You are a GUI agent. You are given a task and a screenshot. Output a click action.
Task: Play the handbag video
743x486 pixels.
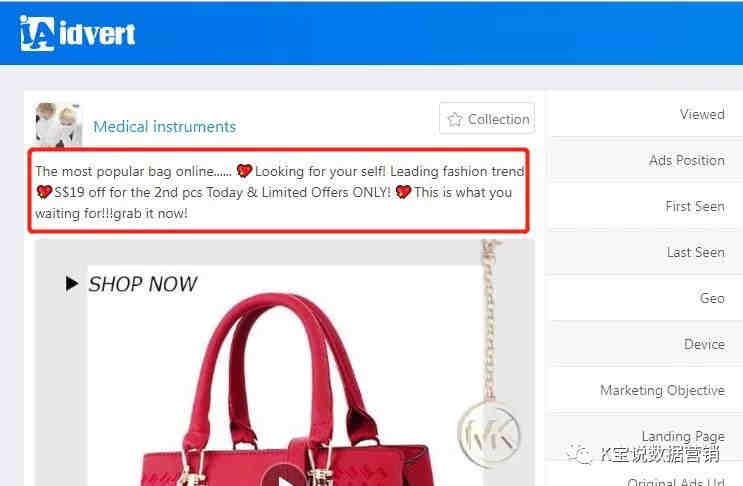click(283, 476)
